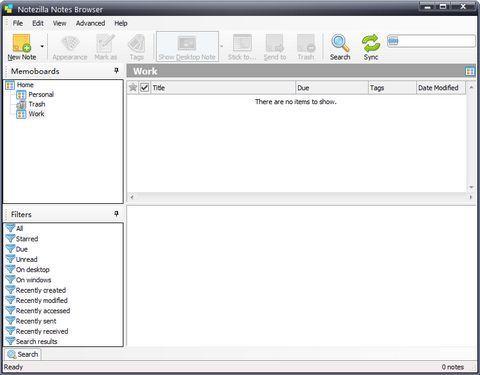Pin the Memoboards panel

point(116,70)
